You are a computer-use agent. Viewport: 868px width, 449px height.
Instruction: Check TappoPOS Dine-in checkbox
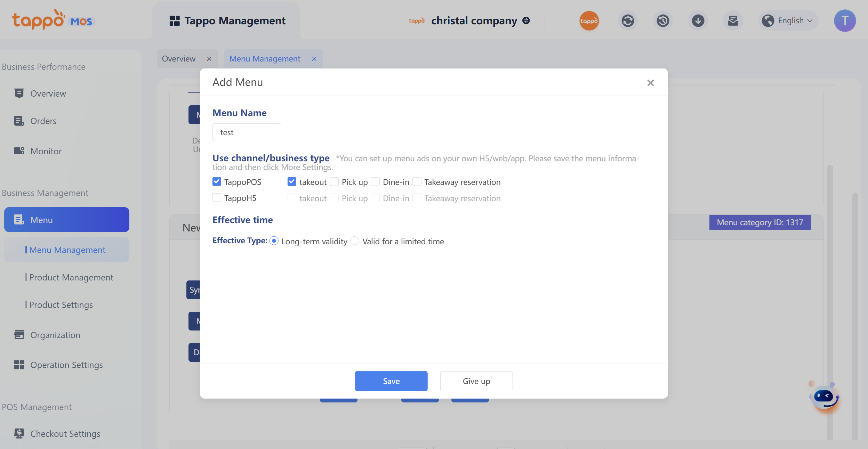(375, 182)
